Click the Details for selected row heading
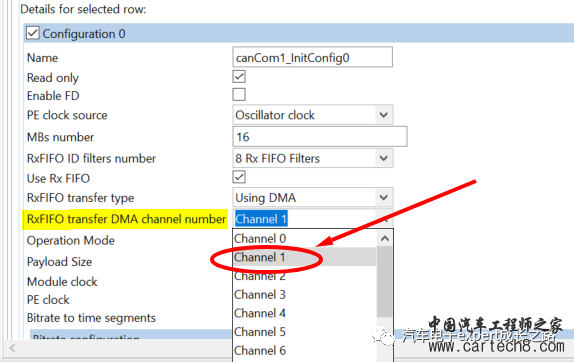This screenshot has height=362, width=574. [x=83, y=9]
